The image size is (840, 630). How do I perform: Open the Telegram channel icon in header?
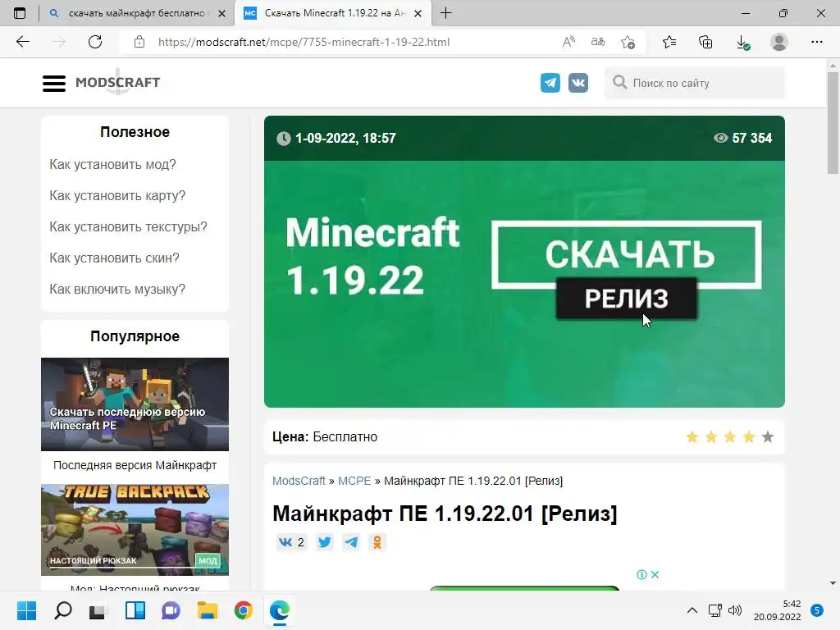(x=550, y=83)
